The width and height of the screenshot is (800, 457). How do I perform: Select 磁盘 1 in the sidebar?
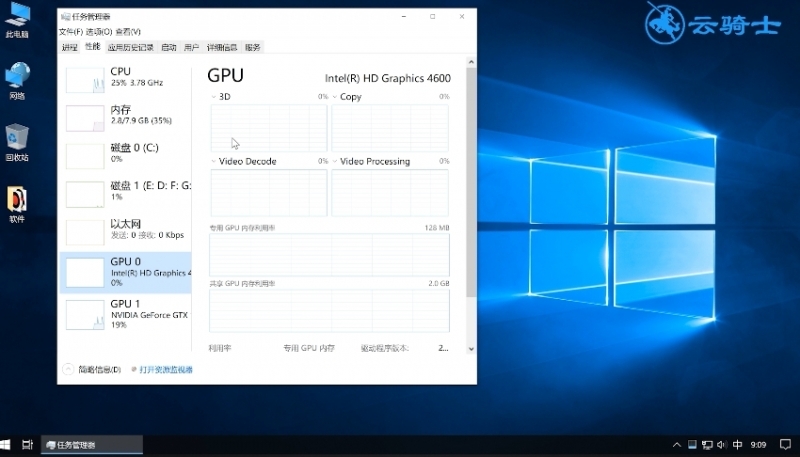coord(126,194)
